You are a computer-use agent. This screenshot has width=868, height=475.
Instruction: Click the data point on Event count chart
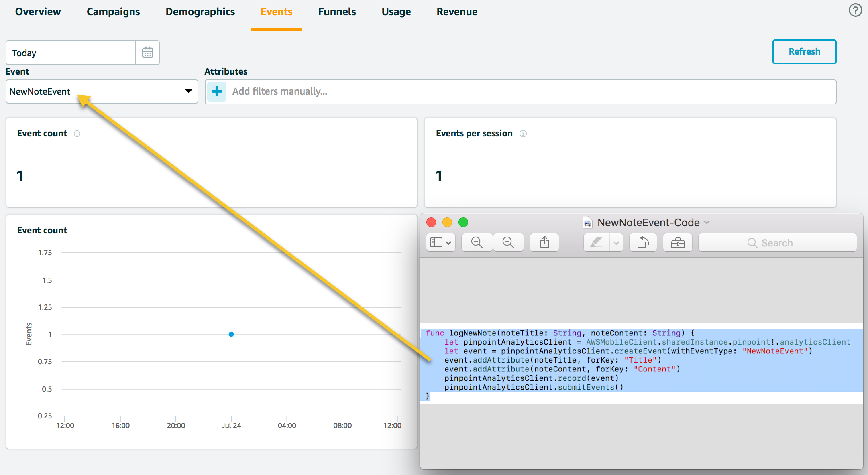pos(231,334)
